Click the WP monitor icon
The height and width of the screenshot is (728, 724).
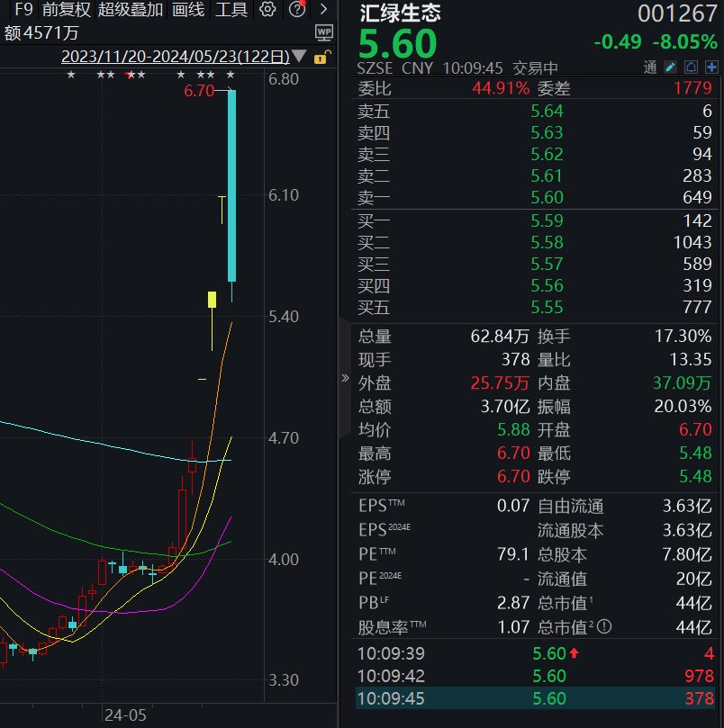pyautogui.click(x=324, y=32)
